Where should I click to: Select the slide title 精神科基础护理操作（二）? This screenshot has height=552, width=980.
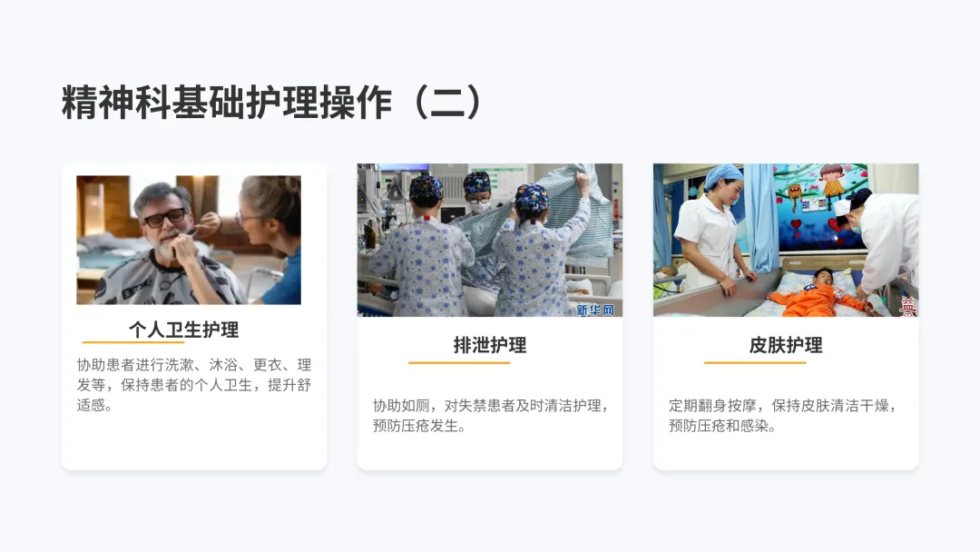click(272, 102)
